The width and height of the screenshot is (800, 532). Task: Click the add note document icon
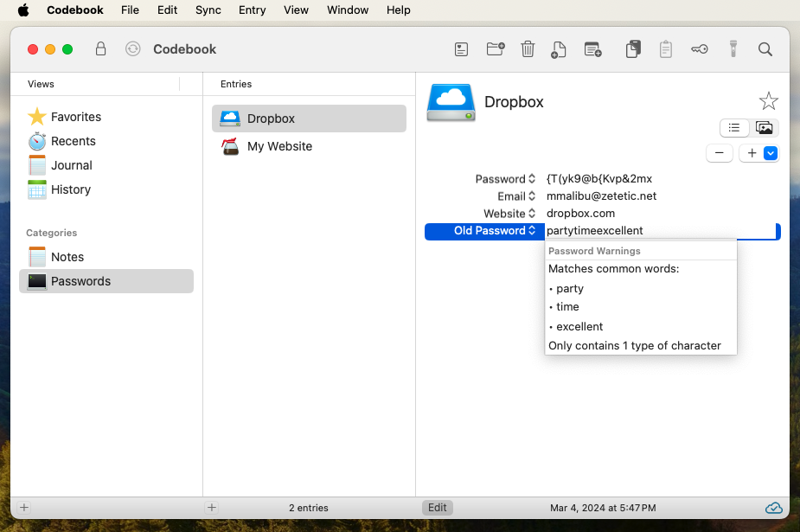tap(558, 49)
